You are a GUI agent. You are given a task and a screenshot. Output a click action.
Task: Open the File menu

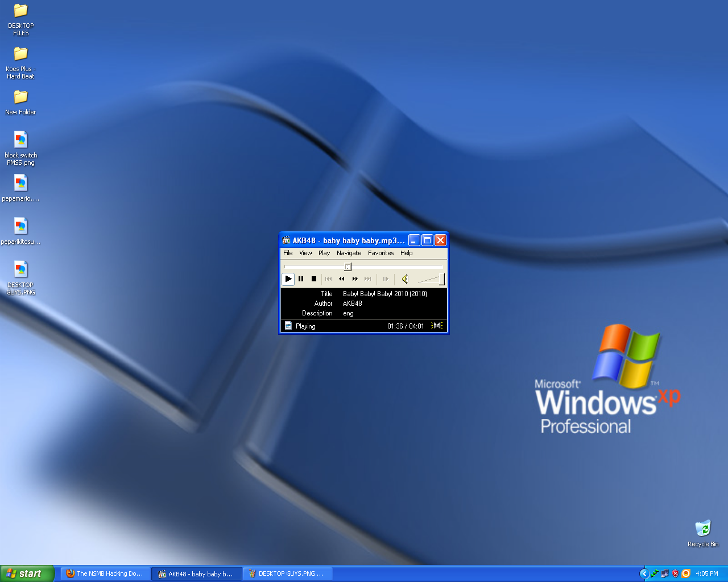[x=288, y=253]
